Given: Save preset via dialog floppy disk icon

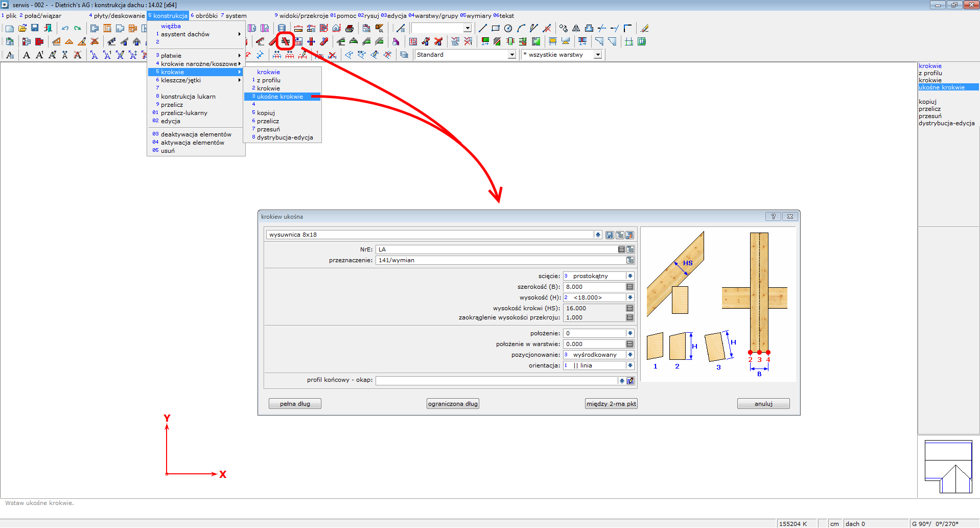Looking at the screenshot, I should (x=610, y=235).
